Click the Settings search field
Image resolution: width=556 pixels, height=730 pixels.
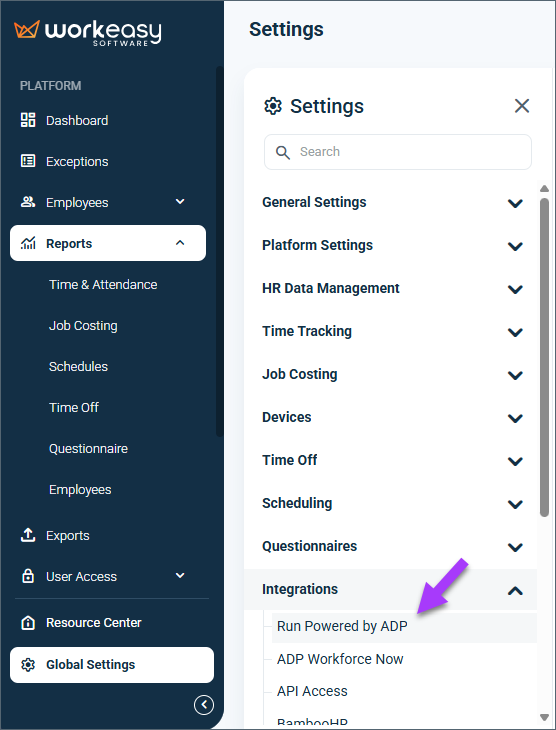click(x=398, y=152)
